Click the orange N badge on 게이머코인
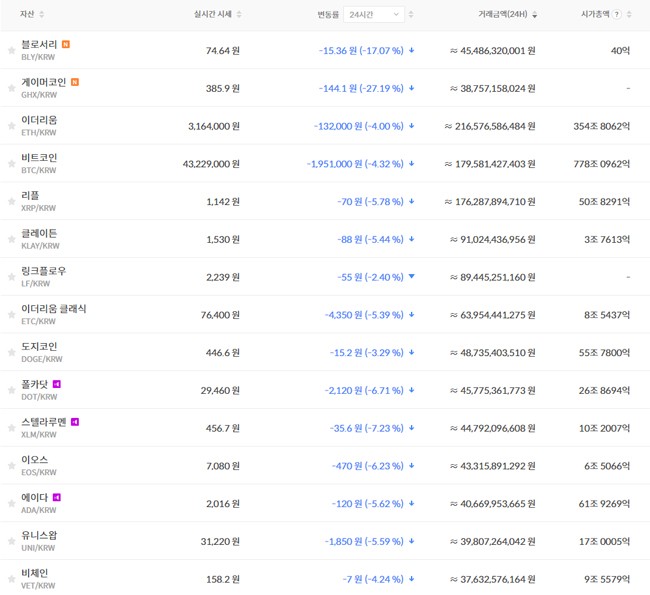This screenshot has width=650, height=595. [x=75, y=82]
